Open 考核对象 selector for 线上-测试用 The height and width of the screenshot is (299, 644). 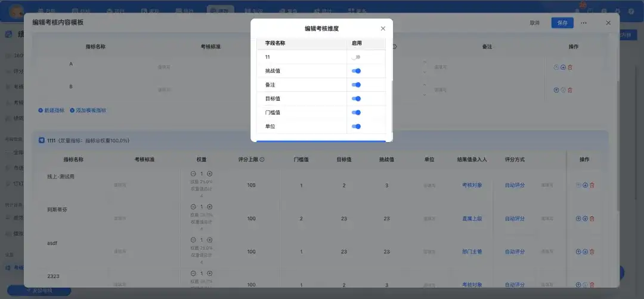click(x=472, y=185)
